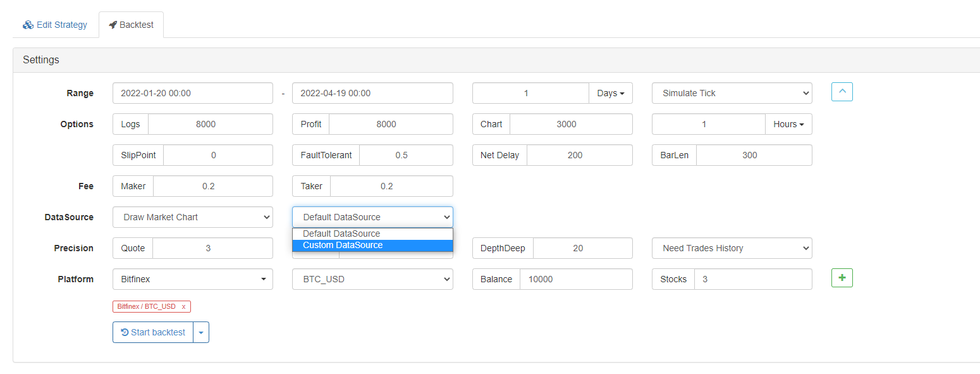Image resolution: width=980 pixels, height=374 pixels.
Task: Switch to the Edit Strategy tab
Action: (55, 25)
